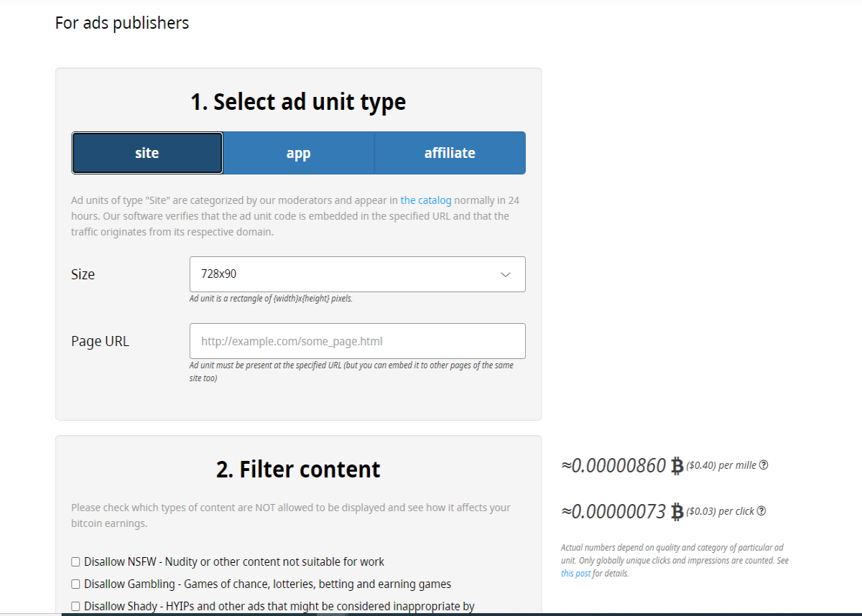Click the help icon beside per mille
This screenshot has width=862, height=616.
tap(764, 465)
